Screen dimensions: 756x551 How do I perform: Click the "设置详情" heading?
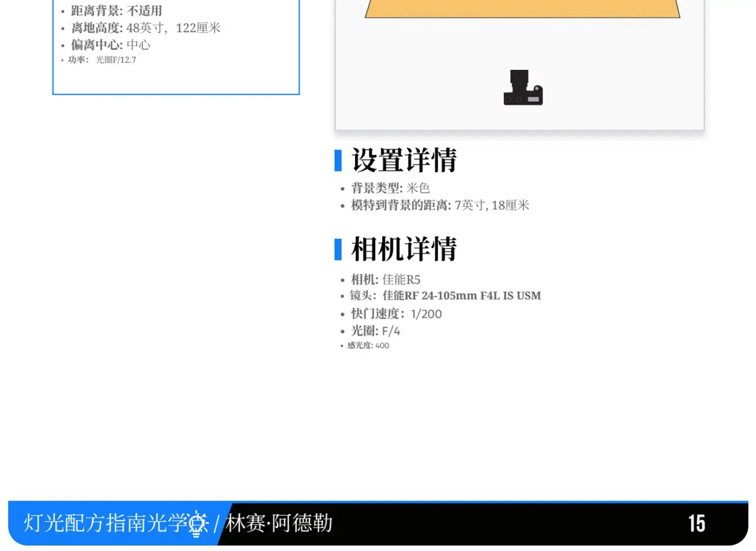(404, 160)
